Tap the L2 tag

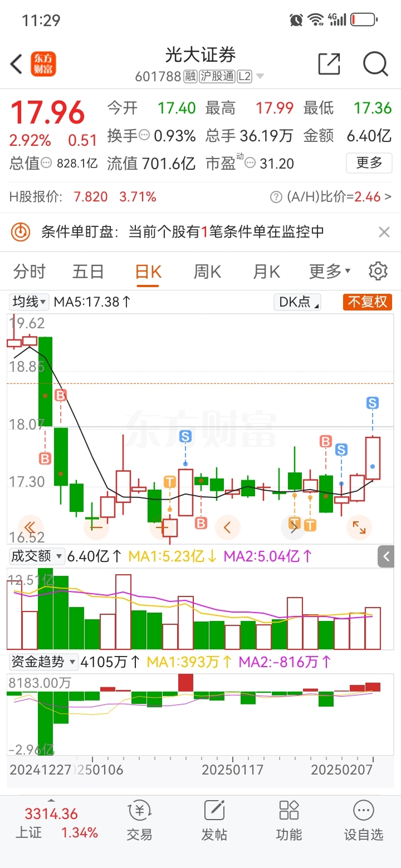(x=244, y=76)
